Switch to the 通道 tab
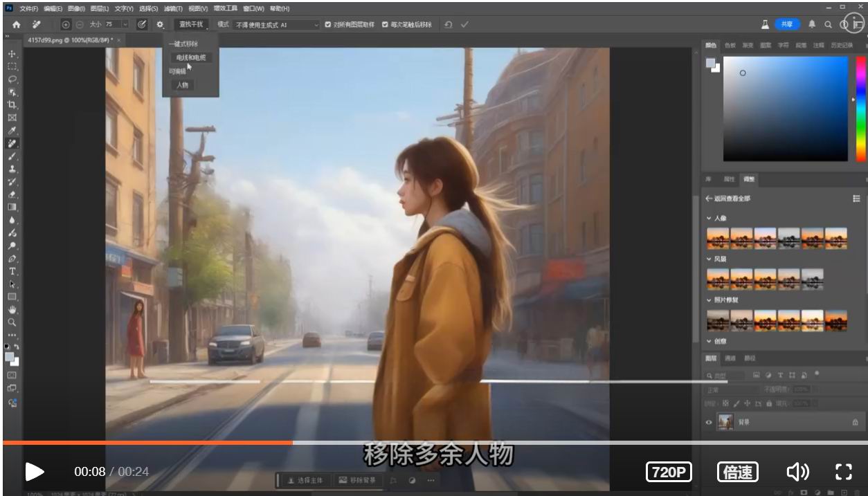Screen dimensions: 868x496 (x=730, y=358)
